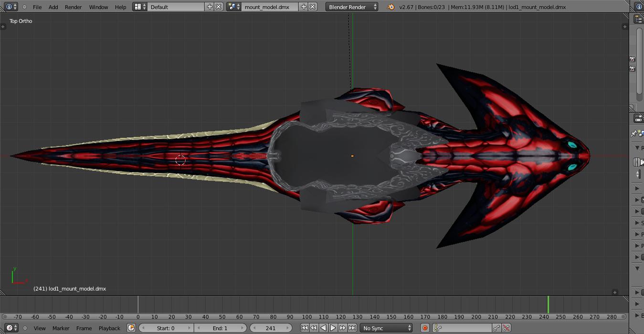This screenshot has height=334, width=644.
Task: Decrease the current frame with left arrow
Action: tap(254, 328)
